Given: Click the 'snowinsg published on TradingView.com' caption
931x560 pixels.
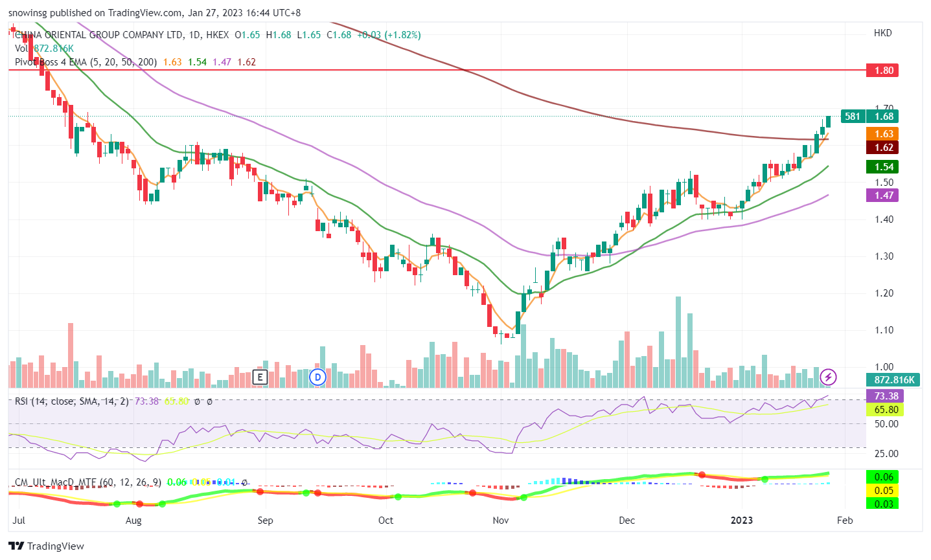Looking at the screenshot, I should 96,13.
